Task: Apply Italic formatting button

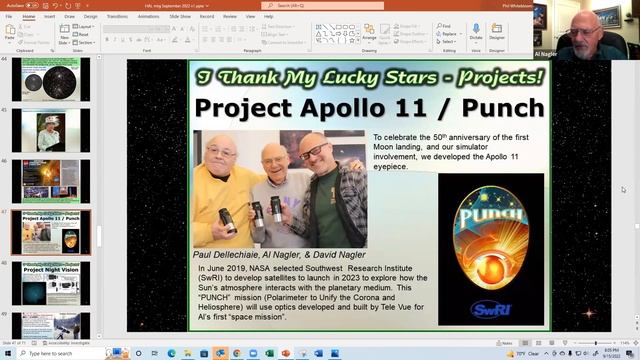Action: pos(115,40)
